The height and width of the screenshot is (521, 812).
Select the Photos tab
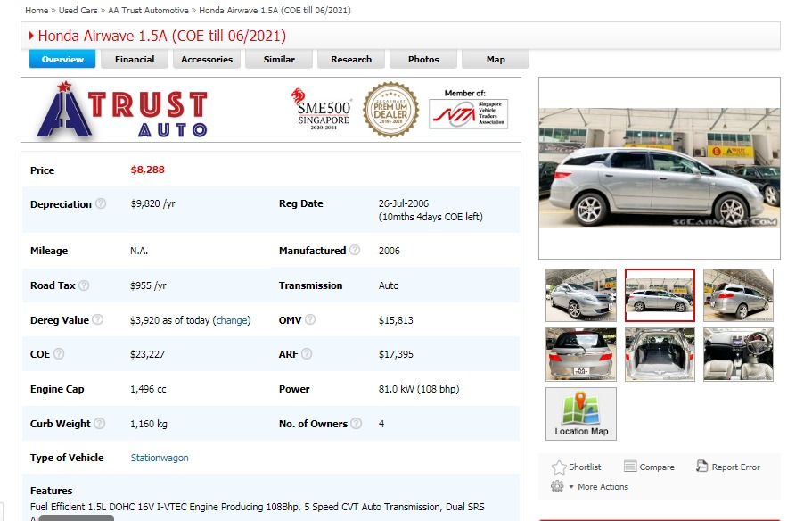pyautogui.click(x=423, y=60)
